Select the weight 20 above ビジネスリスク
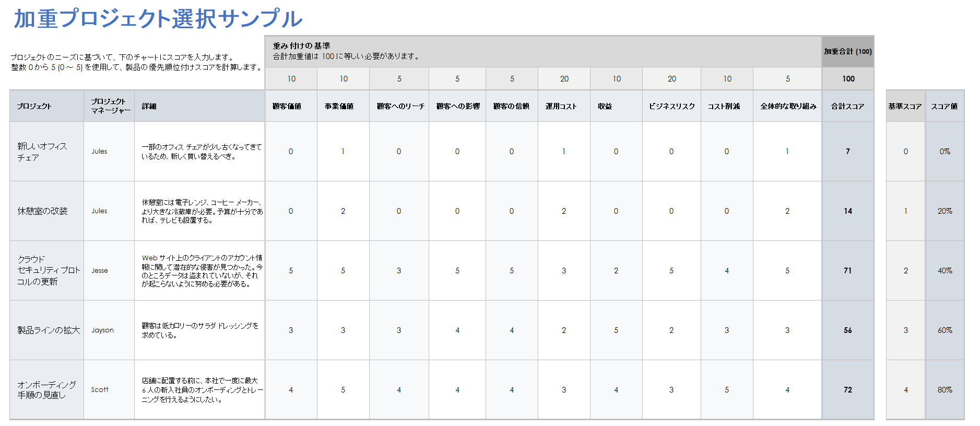Viewport: 980px width, 426px height. tap(671, 78)
